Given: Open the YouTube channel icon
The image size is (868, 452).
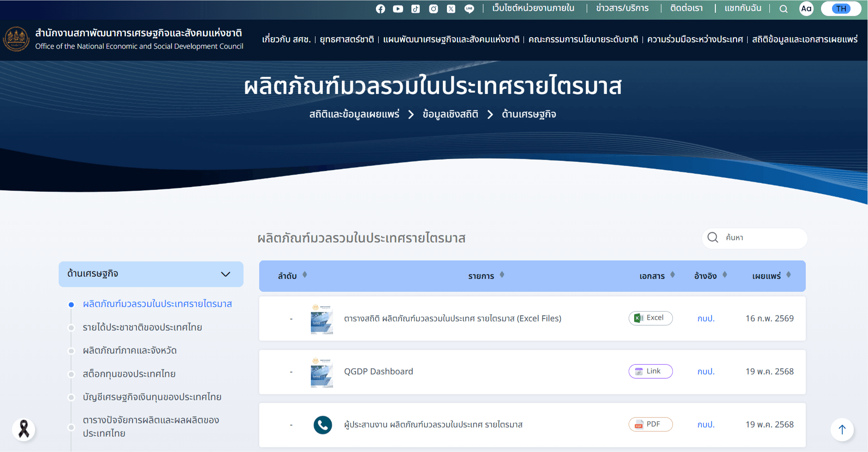Looking at the screenshot, I should coord(398,9).
